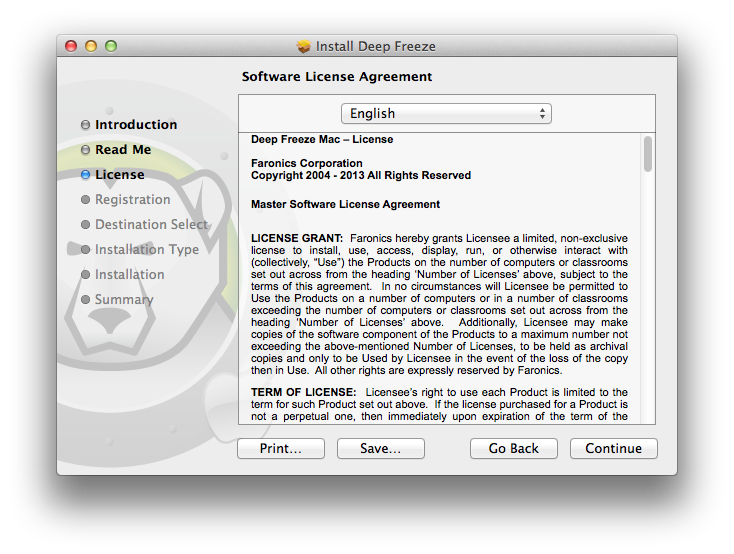Save the license with Save... button

click(x=381, y=448)
